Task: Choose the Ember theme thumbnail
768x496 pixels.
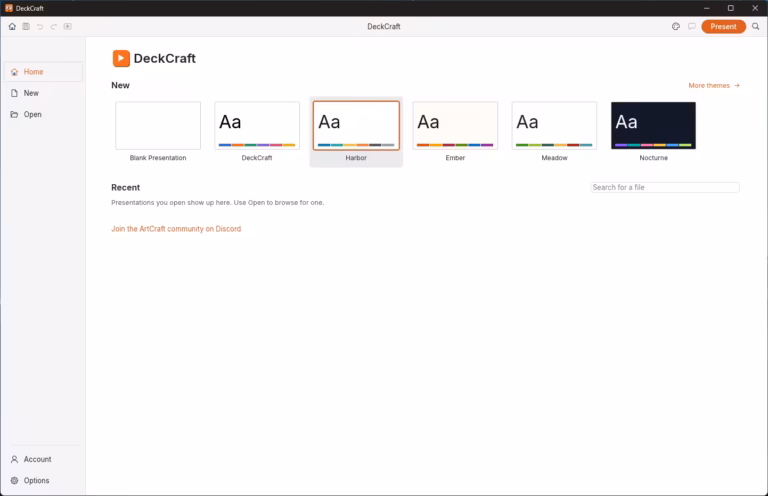Action: point(455,125)
